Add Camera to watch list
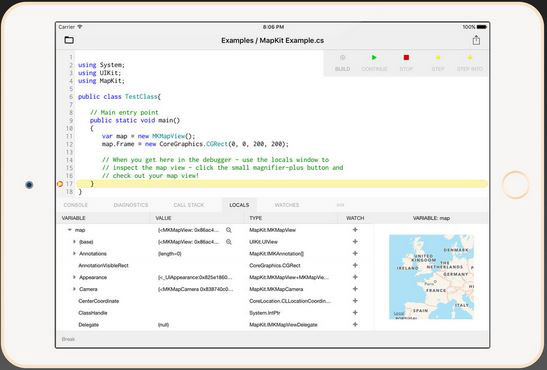This screenshot has height=370, width=547. pyautogui.click(x=355, y=289)
